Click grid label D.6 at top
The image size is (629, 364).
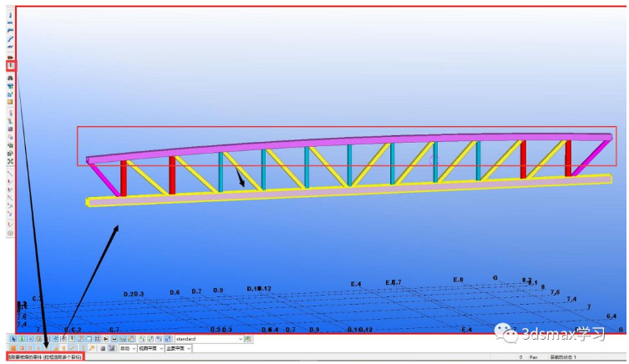click(175, 292)
